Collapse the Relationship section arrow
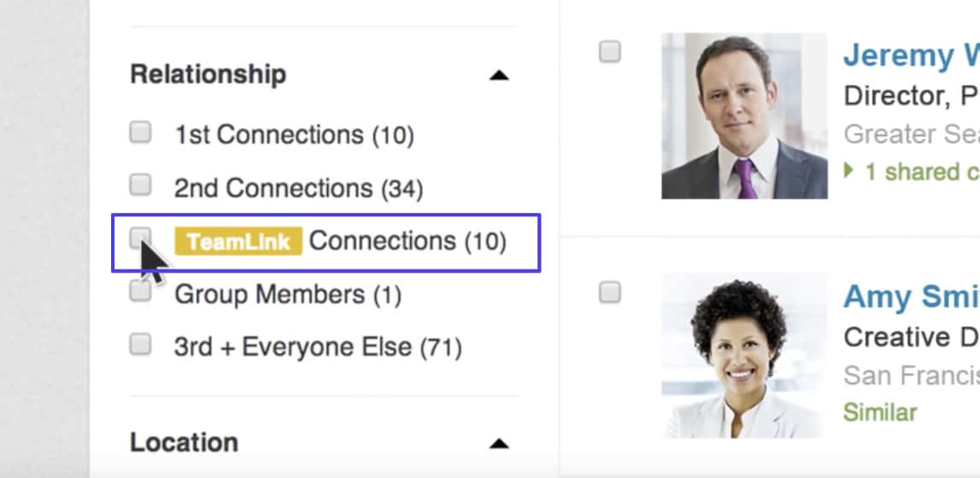The width and height of the screenshot is (980, 478). coord(499,75)
